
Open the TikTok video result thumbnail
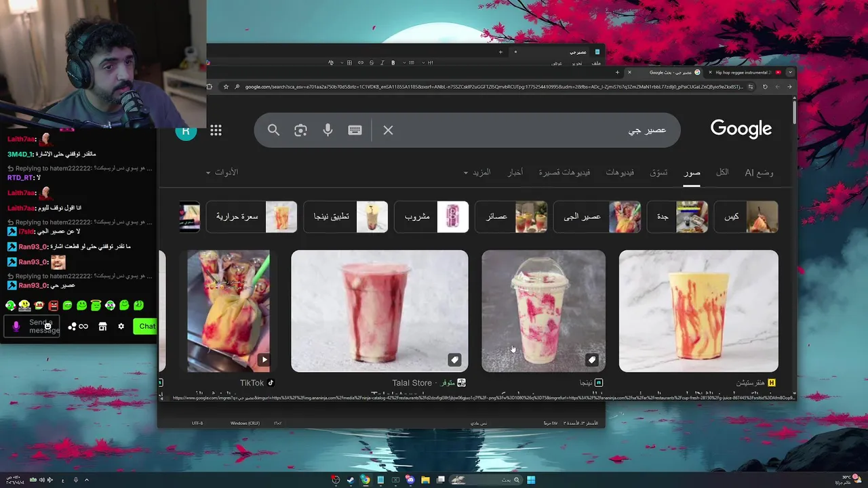point(229,311)
